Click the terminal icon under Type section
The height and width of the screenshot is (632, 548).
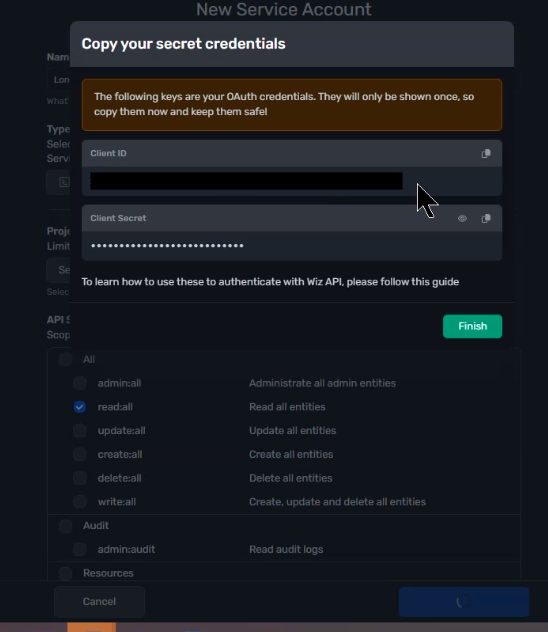(64, 182)
